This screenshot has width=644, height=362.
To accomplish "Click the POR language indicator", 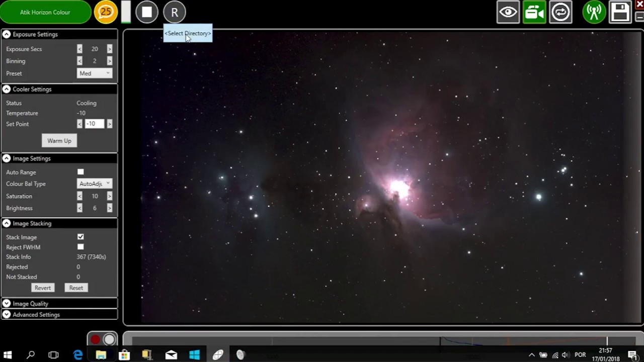I will tap(580, 355).
